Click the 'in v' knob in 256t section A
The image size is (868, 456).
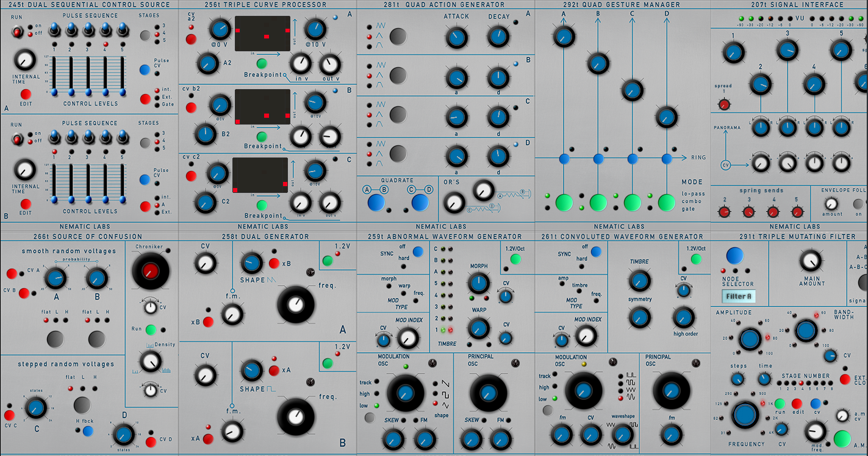(300, 63)
